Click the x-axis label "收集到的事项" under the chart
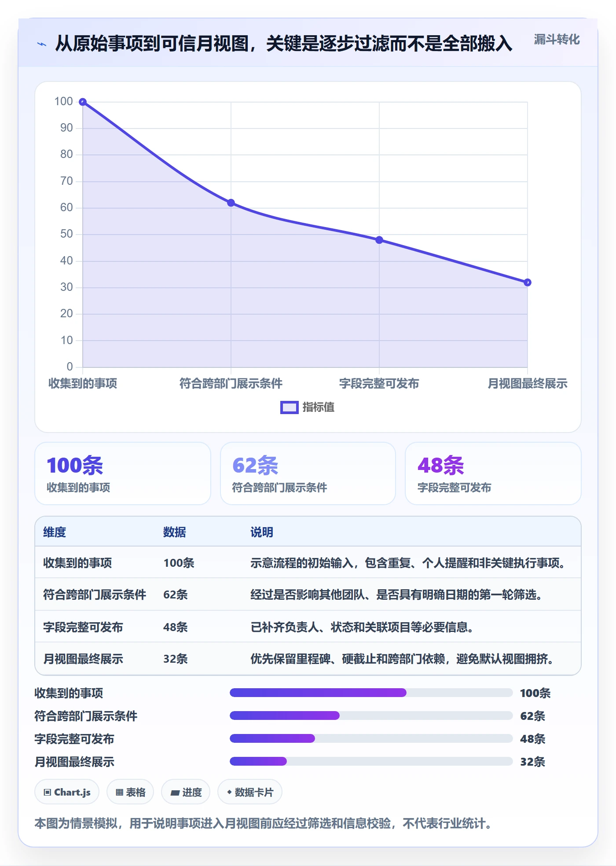The width and height of the screenshot is (616, 866). [x=83, y=383]
